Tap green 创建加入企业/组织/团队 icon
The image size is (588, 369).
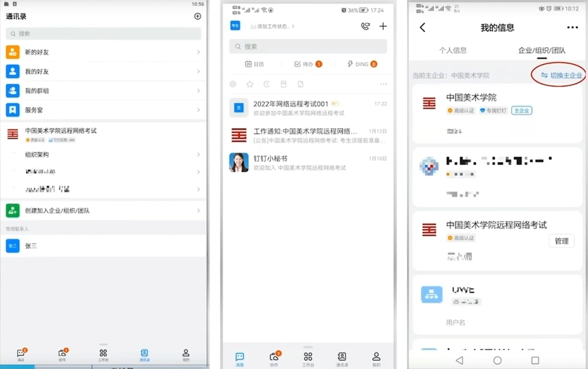(13, 211)
